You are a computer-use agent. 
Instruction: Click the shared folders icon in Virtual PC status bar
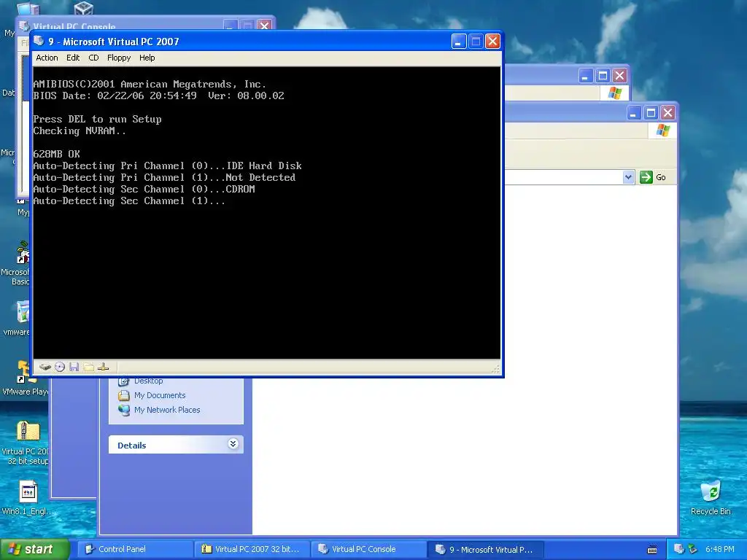coord(88,367)
